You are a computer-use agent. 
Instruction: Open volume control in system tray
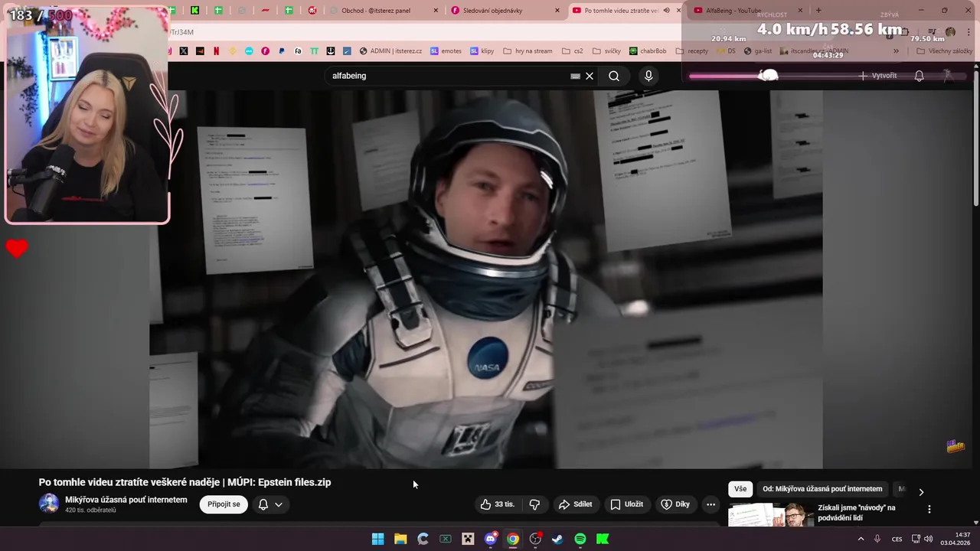[x=928, y=539]
